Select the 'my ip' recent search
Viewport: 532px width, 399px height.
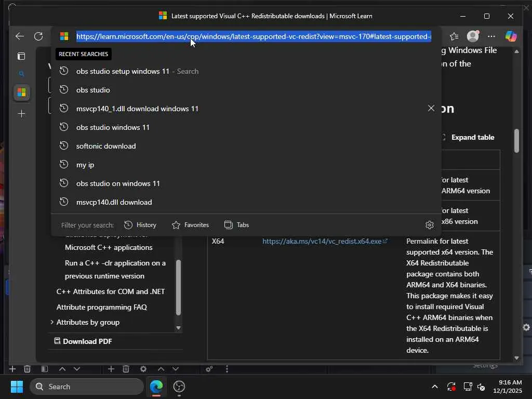pos(246,165)
